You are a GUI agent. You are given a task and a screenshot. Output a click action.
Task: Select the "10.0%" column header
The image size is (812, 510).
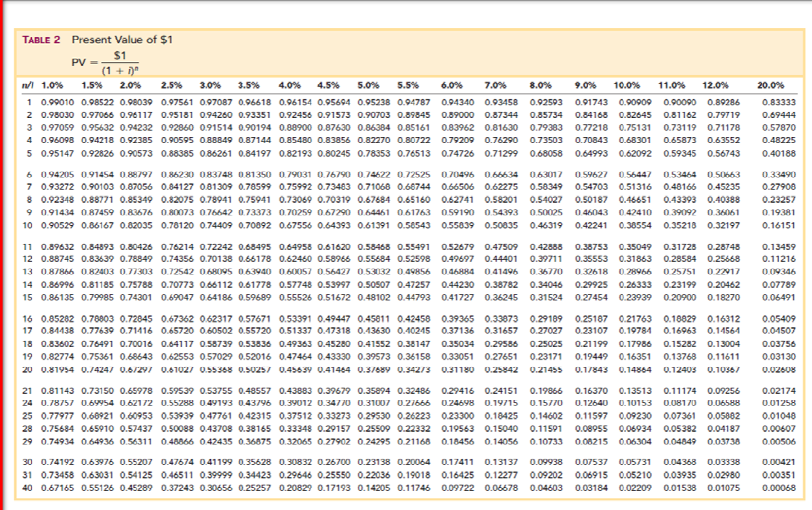click(x=627, y=85)
